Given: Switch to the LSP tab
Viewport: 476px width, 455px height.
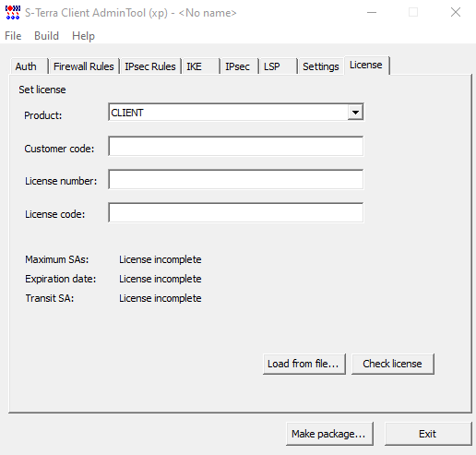Looking at the screenshot, I should (x=279, y=66).
